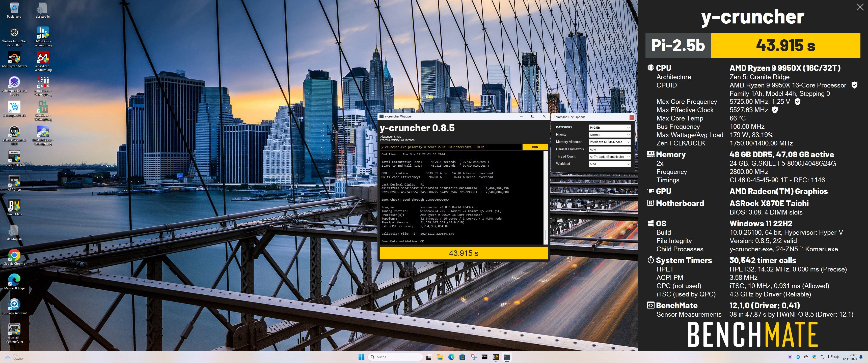Image resolution: width=868 pixels, height=363 pixels.
Task: Open the CATEGORY dropdown showing Pi-2.5b
Action: pos(609,128)
